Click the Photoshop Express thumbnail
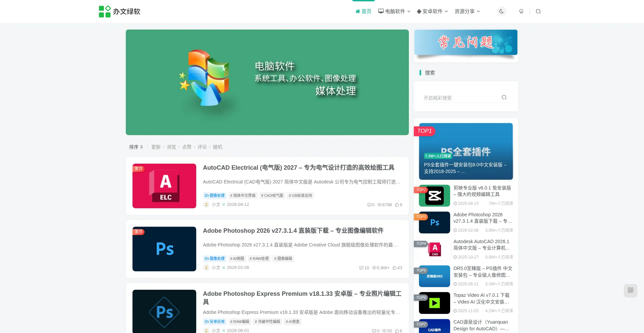This screenshot has width=644, height=333. [x=164, y=312]
